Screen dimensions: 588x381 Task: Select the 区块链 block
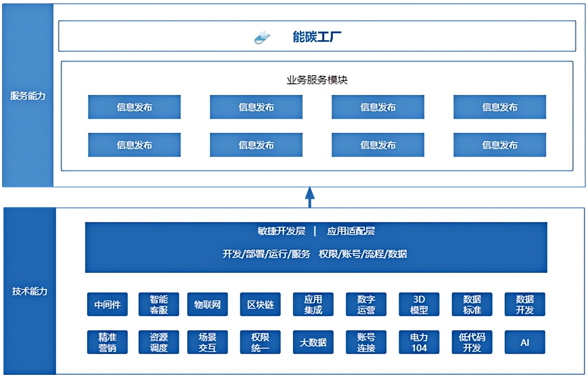tap(260, 305)
